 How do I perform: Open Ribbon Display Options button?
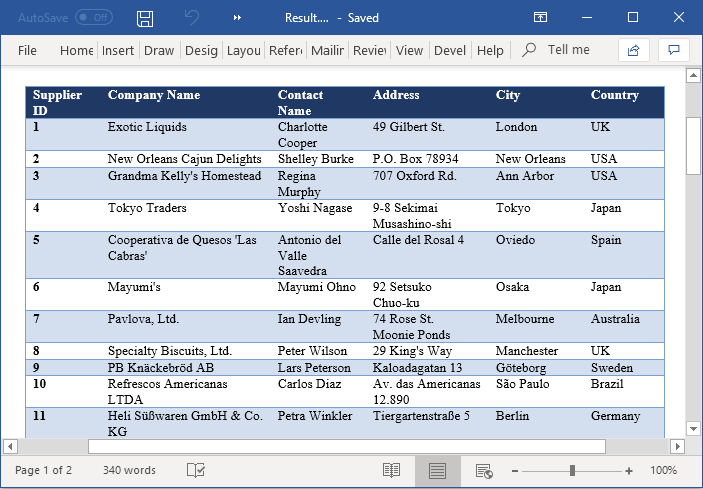pyautogui.click(x=540, y=18)
